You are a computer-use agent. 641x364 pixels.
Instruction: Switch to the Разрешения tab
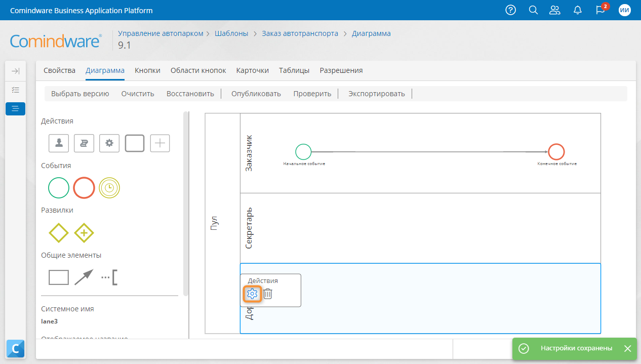(x=341, y=70)
